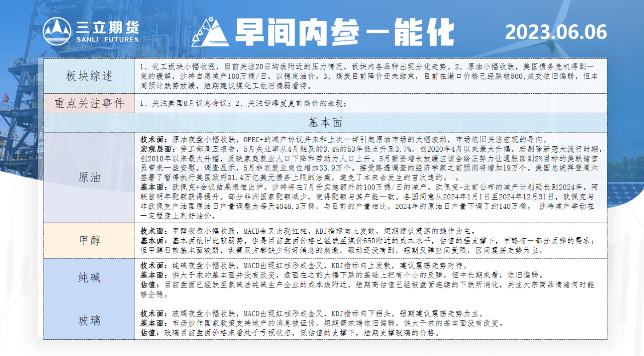This screenshot has width=644, height=356.
Task: Click the 重点关注事件 row label cell
Action: 89,103
